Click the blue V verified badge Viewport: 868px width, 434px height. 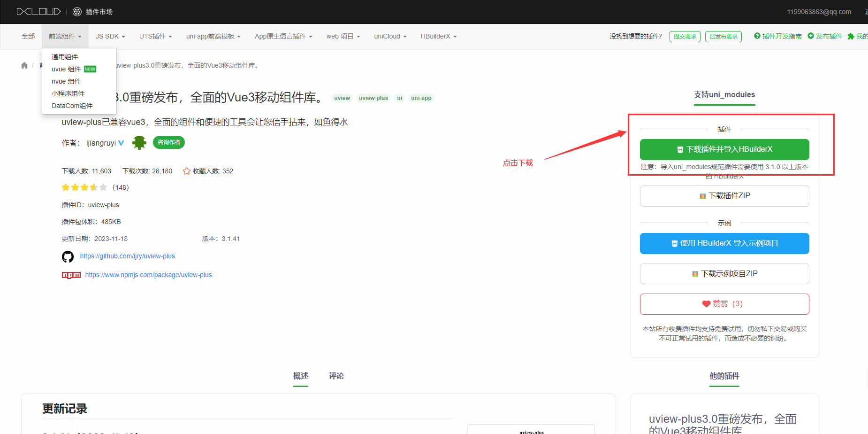121,143
